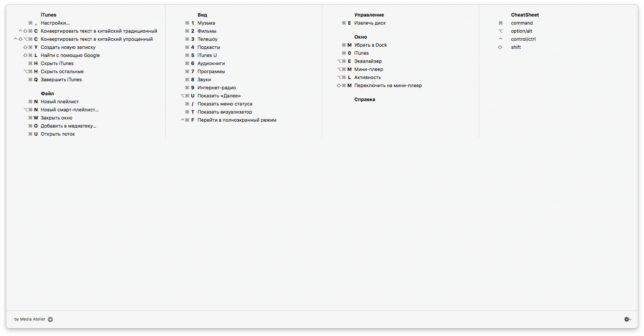Click the Вид section heading

(x=202, y=15)
